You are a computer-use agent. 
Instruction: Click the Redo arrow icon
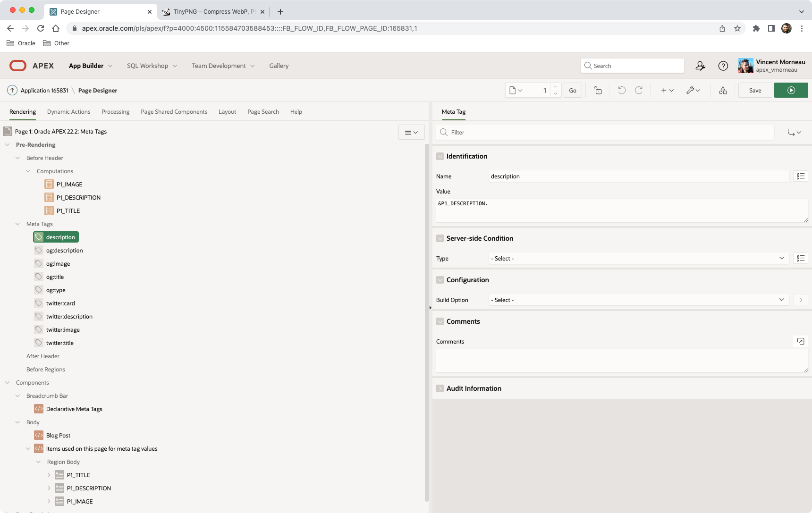click(639, 90)
